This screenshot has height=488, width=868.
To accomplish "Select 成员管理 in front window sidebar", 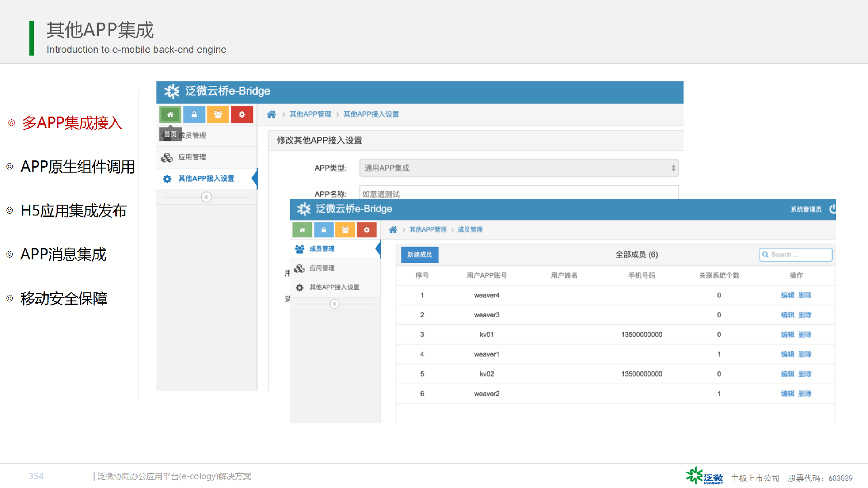I will 335,249.
